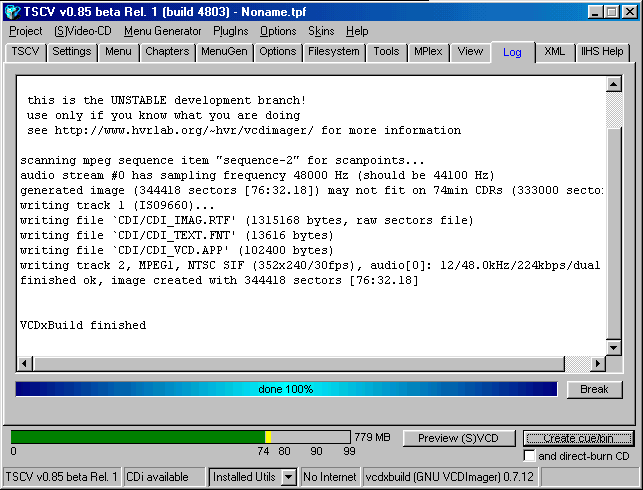The width and height of the screenshot is (643, 490).
Task: Click the Create cue/bin button
Action: click(x=578, y=438)
